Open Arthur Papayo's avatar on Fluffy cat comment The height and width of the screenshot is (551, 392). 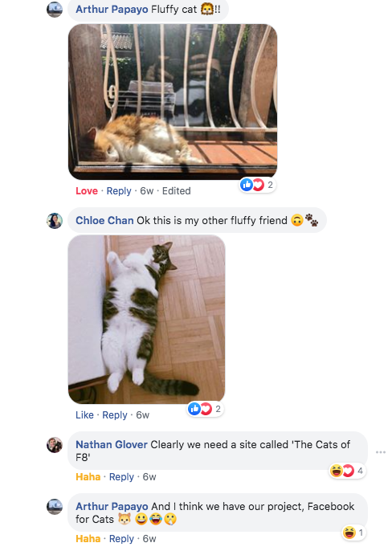[x=55, y=9]
